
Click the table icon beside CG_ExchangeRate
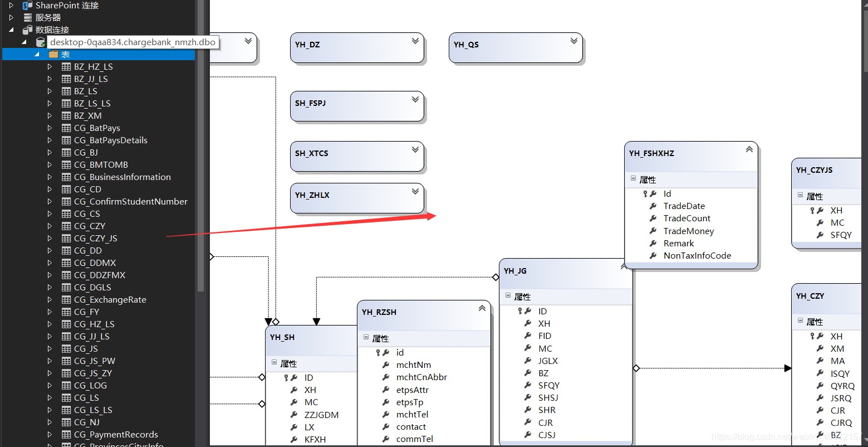pyautogui.click(x=66, y=300)
